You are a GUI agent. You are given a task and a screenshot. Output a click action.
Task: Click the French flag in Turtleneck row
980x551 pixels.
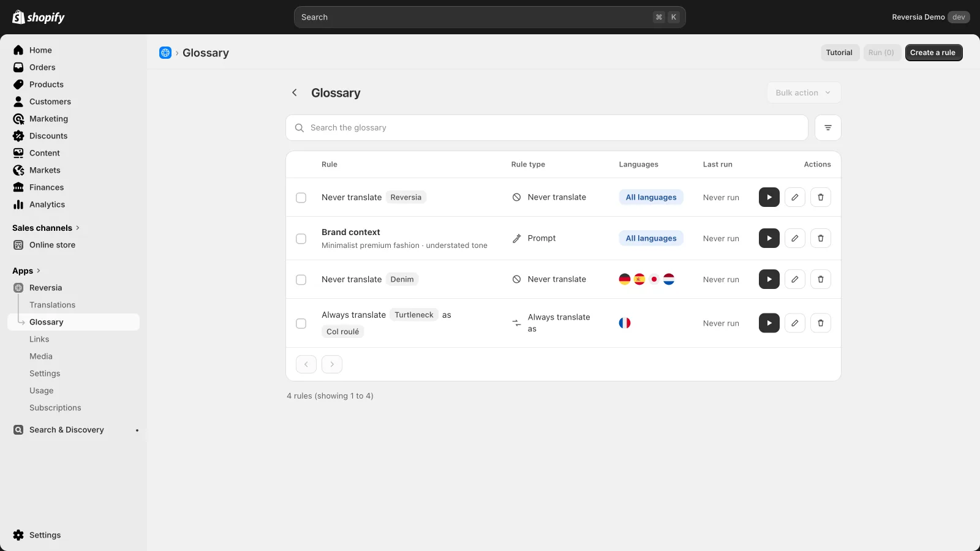click(625, 323)
